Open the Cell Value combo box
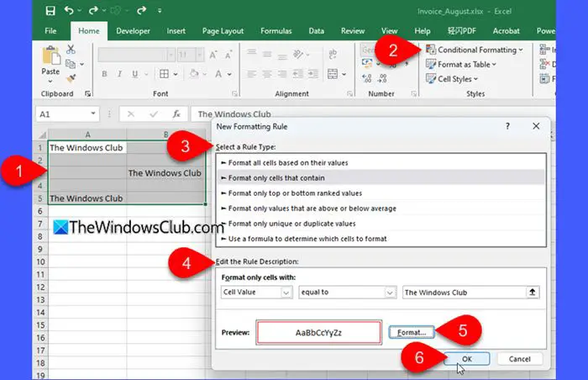 tap(256, 292)
